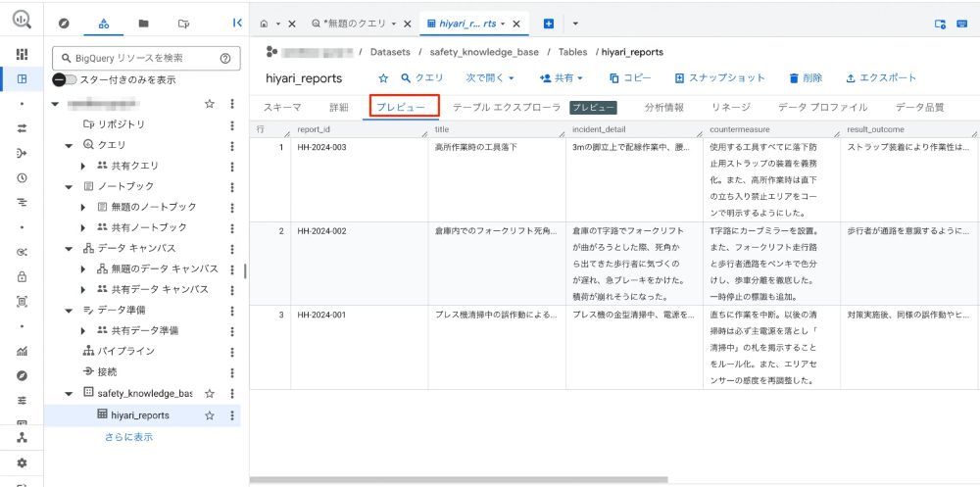Switch to the リネージ tab
980x487 pixels.
click(731, 107)
